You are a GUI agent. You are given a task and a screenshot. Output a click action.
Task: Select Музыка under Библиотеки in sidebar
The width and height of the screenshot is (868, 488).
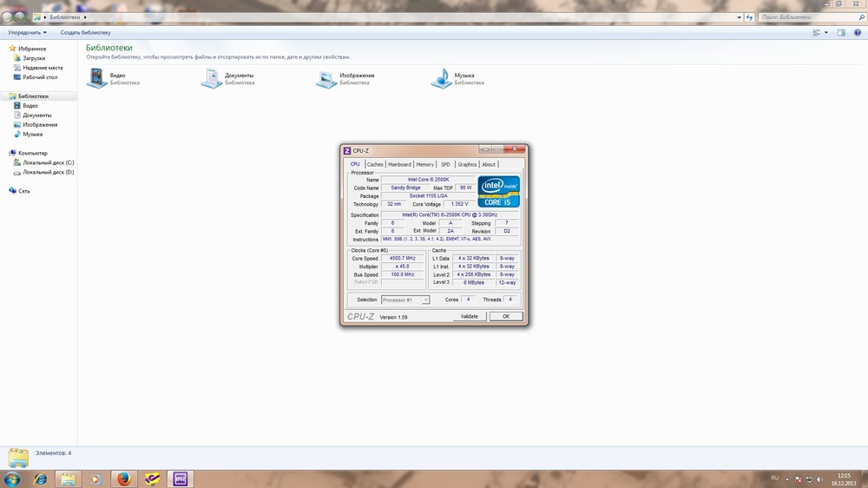click(x=32, y=134)
